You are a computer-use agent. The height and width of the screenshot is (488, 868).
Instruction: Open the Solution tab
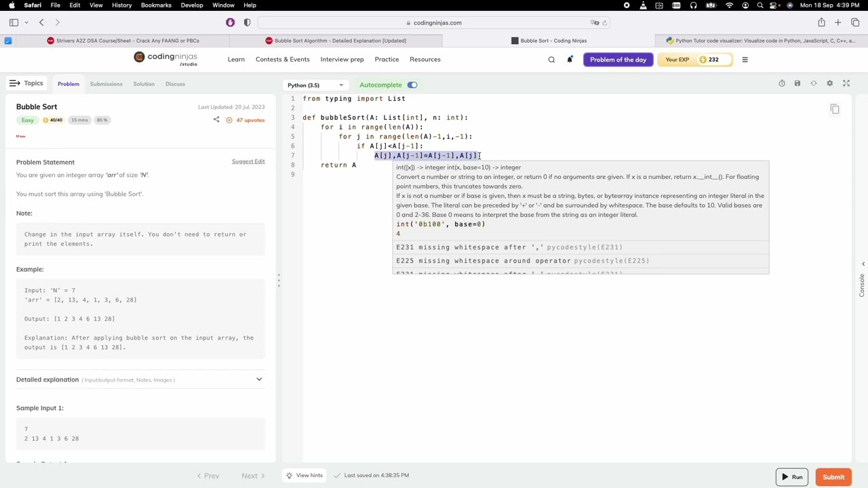144,84
